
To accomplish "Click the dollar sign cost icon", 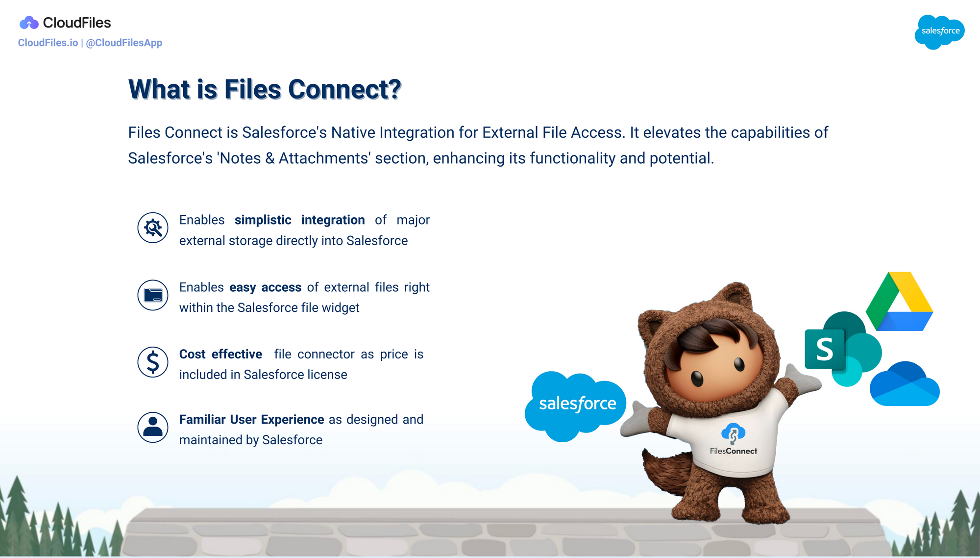I will (153, 361).
